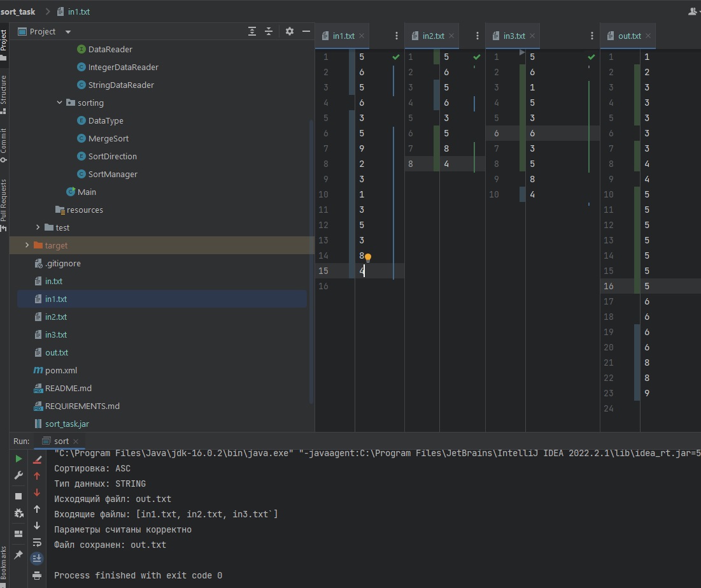Open the in2.txt editor options menu
This screenshot has width=701, height=588.
478,36
